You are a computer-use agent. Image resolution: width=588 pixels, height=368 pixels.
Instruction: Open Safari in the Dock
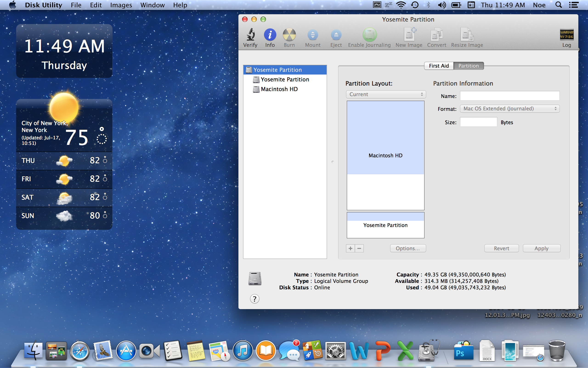click(79, 351)
